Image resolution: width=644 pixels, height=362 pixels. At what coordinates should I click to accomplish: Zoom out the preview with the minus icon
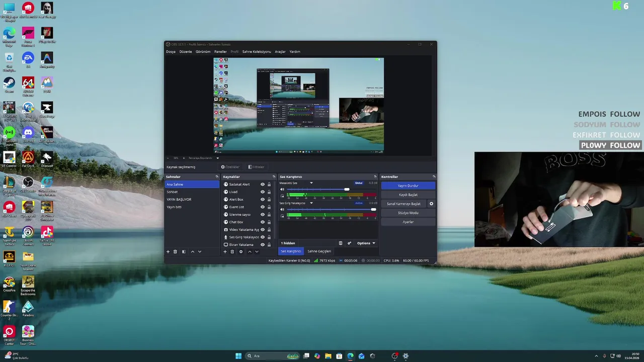[x=169, y=158]
